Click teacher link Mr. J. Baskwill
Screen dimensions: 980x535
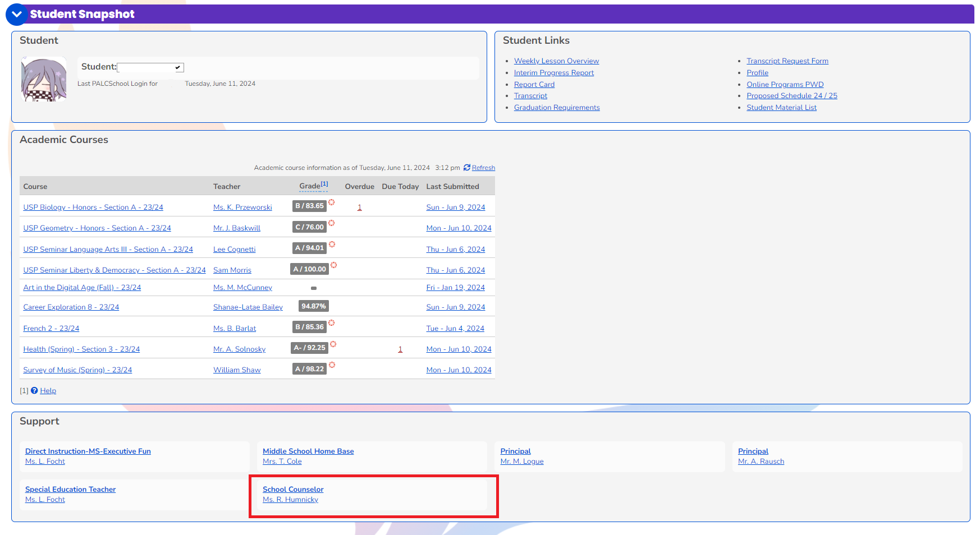point(236,228)
